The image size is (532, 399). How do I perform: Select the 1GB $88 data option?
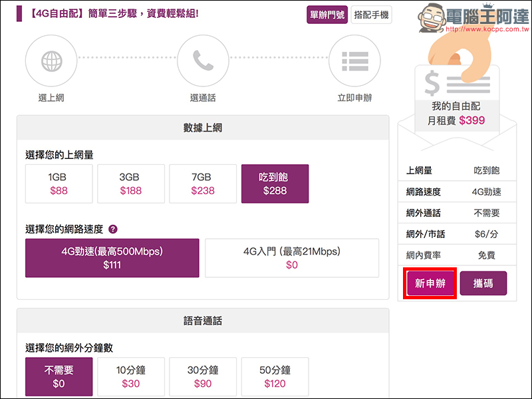tap(59, 184)
